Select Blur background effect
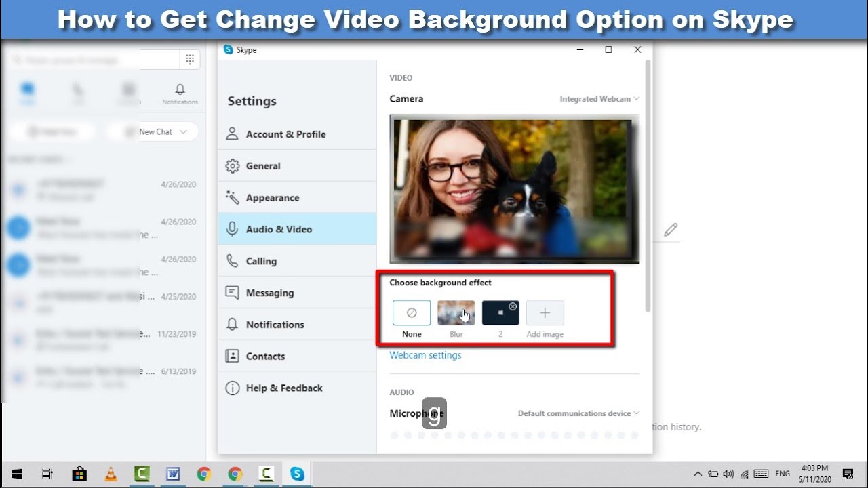868x488 pixels. 456,313
